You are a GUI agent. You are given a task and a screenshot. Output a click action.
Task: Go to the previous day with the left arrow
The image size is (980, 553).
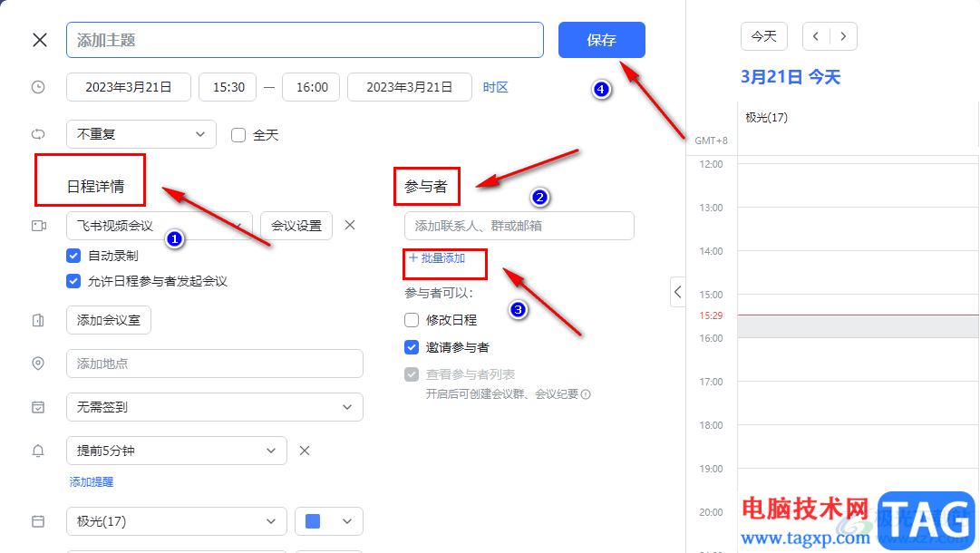(x=816, y=36)
